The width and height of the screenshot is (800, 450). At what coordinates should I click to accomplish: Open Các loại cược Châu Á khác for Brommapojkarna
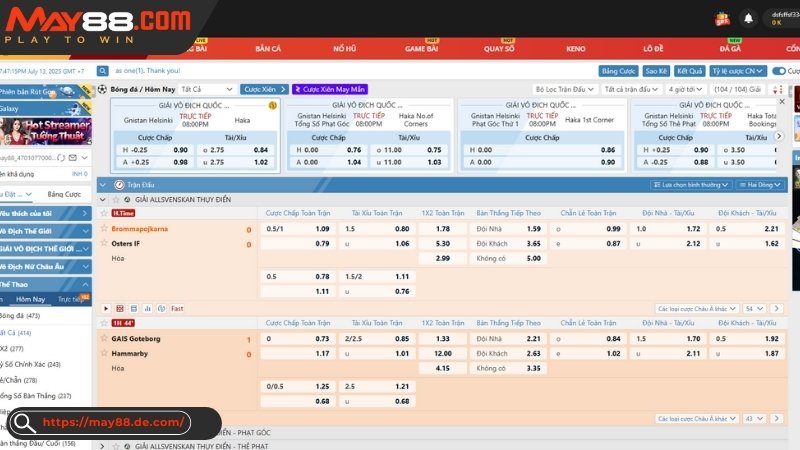tap(696, 309)
